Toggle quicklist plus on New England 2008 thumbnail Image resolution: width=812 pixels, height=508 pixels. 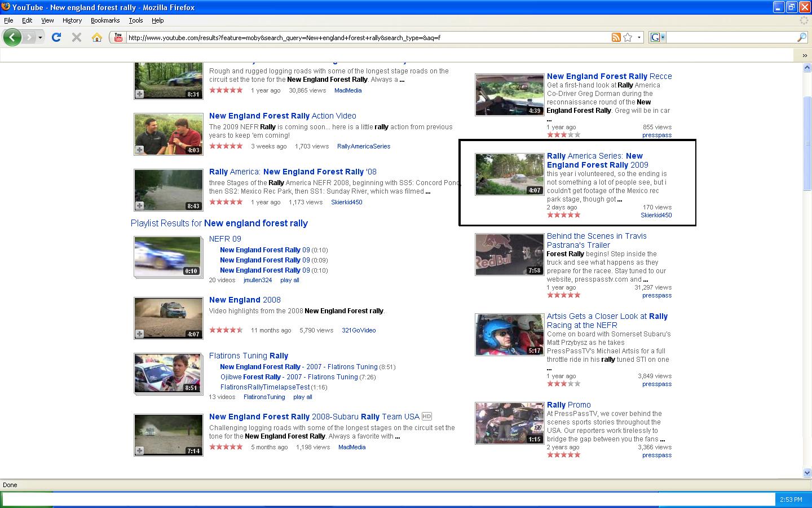click(x=139, y=334)
